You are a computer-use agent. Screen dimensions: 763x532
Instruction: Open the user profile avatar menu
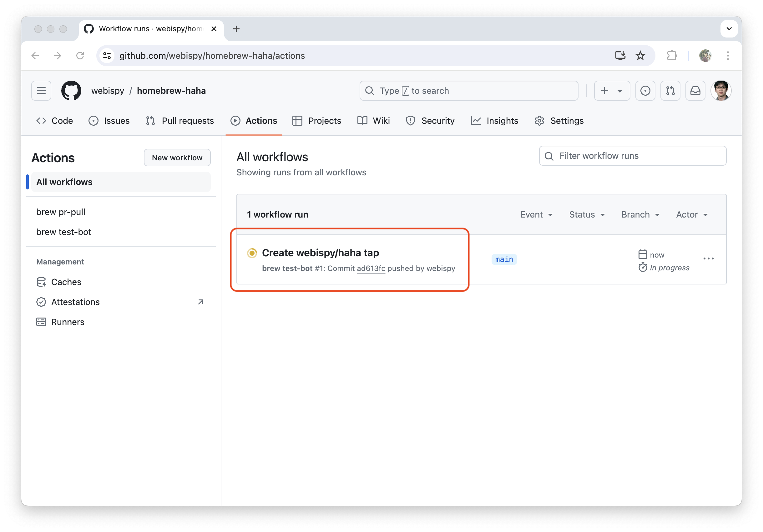pos(721,91)
